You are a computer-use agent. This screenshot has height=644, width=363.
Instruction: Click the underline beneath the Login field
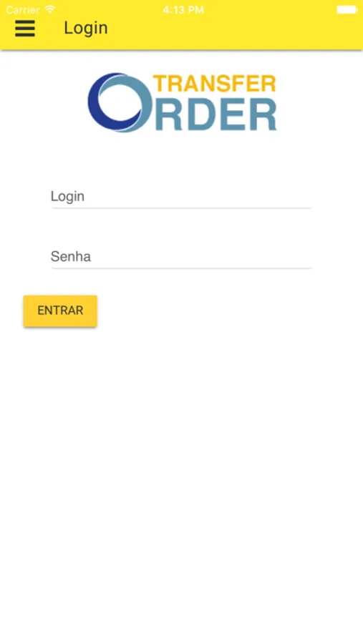[x=181, y=208]
